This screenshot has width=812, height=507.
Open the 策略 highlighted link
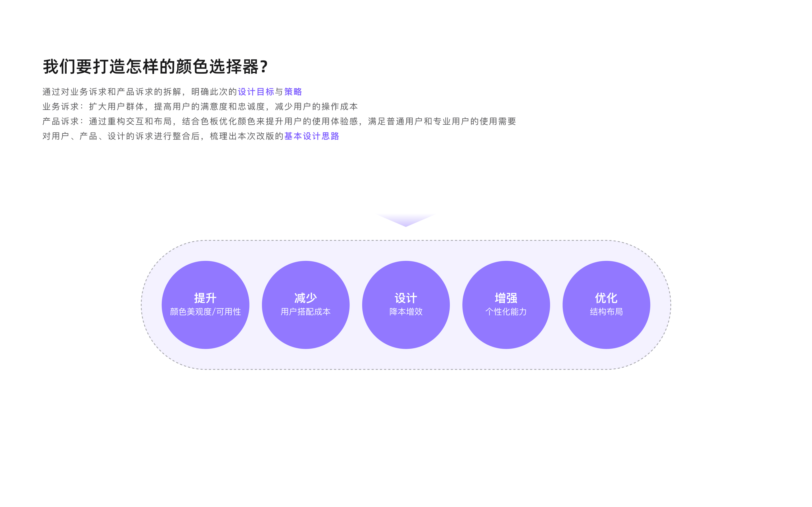pos(293,92)
